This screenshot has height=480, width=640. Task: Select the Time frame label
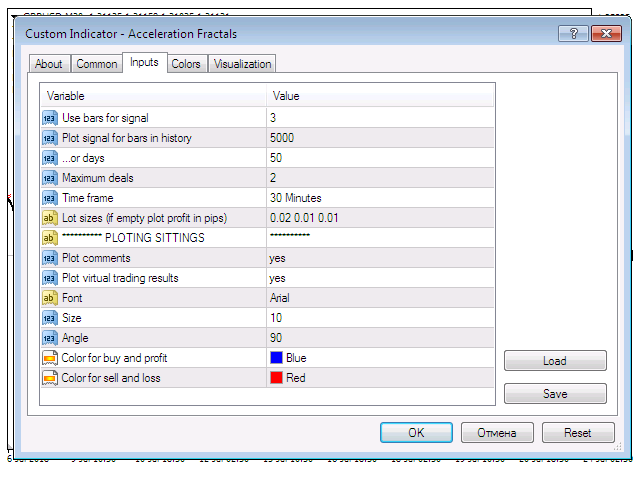coord(88,198)
